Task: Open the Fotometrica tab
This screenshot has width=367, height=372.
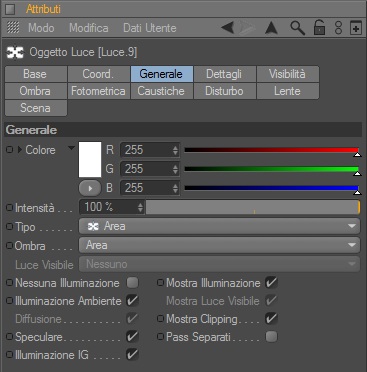Action: 98,91
